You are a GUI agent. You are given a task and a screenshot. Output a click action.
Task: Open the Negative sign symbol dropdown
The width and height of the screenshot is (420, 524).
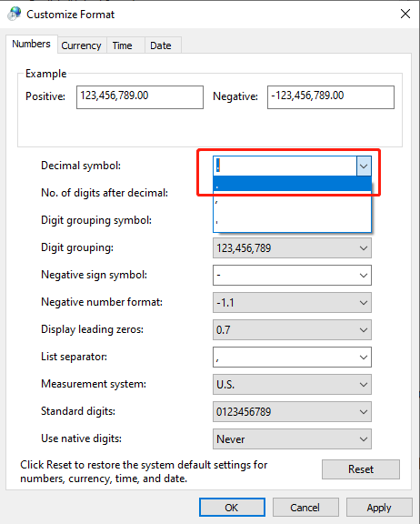pyautogui.click(x=292, y=276)
